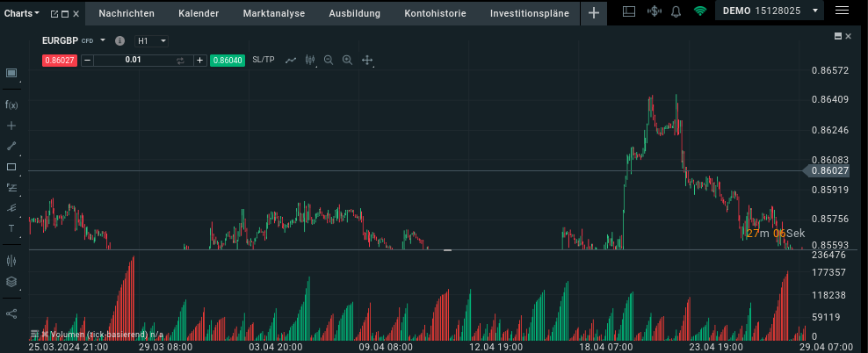Screen dimensions: 868x353
Task: Open the hamburger main menu
Action: 842,11
